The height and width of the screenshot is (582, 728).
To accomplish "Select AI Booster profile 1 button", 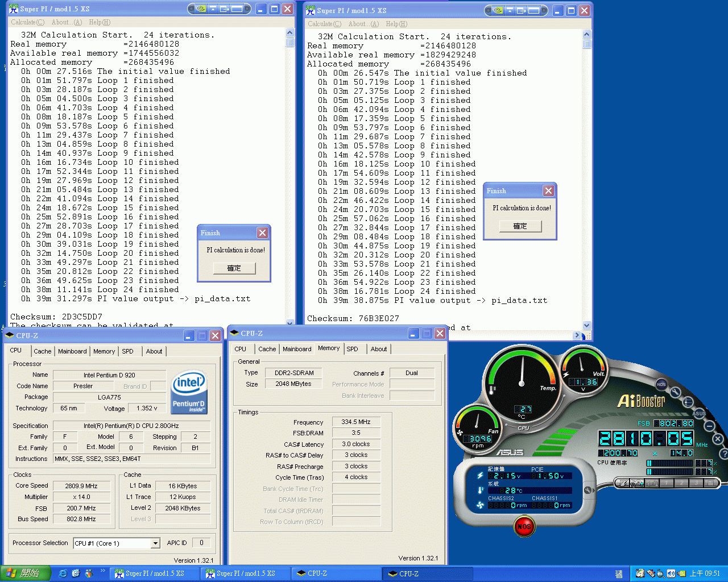I will [667, 483].
